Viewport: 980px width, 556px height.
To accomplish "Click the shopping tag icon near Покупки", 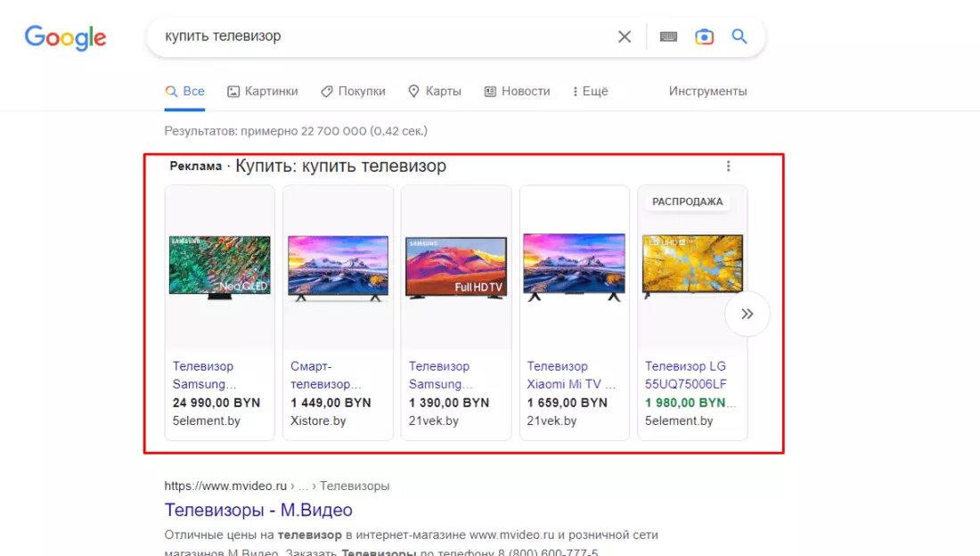I will click(328, 91).
